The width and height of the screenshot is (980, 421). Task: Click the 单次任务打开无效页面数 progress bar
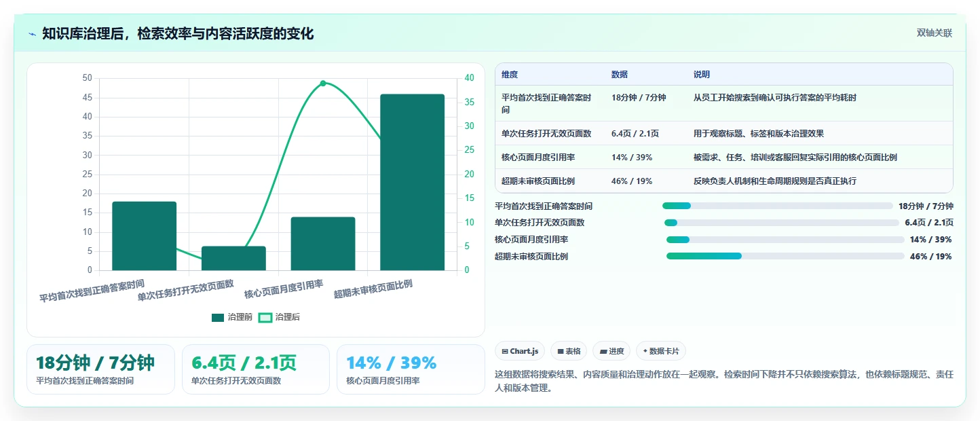[x=782, y=223]
